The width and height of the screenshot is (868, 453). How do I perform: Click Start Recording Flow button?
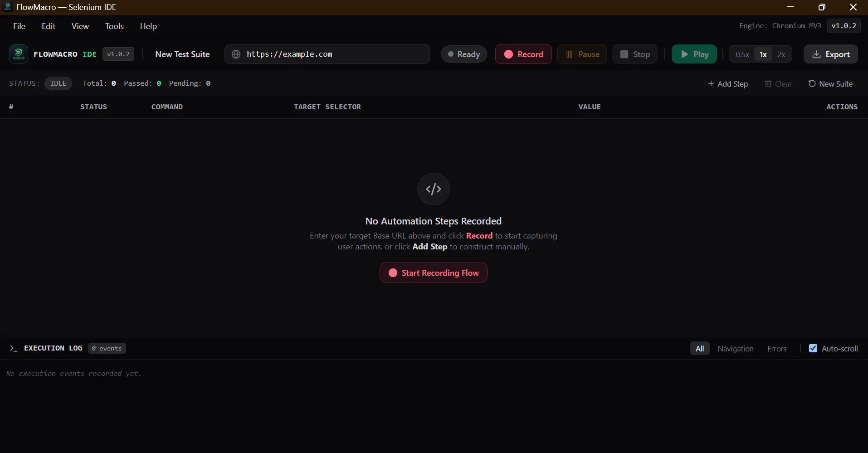tap(434, 273)
